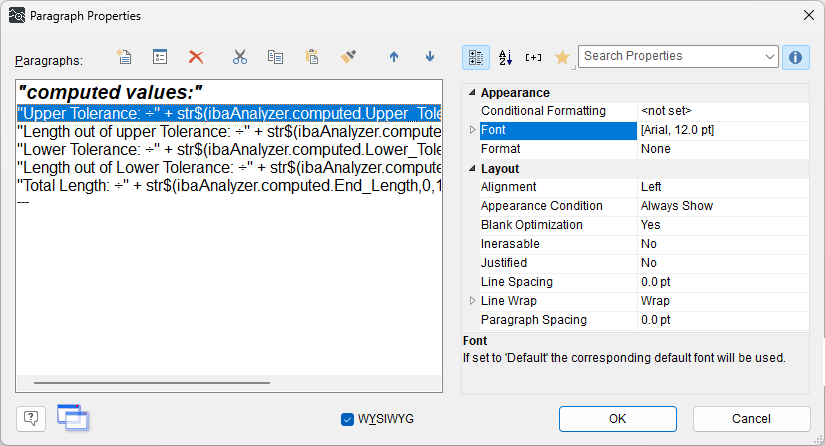
Task: Click the Format value "None"
Action: click(x=656, y=149)
